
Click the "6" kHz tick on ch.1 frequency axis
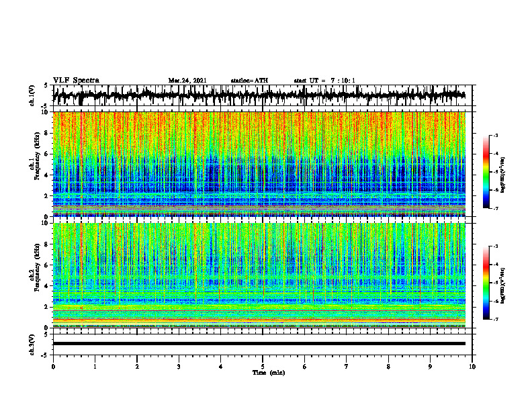point(47,154)
